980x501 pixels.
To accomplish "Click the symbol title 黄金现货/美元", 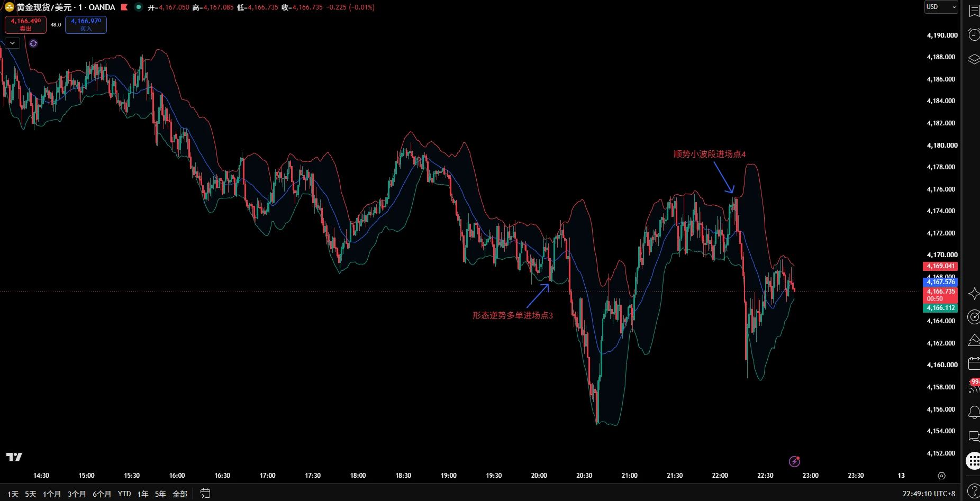I will click(x=44, y=7).
